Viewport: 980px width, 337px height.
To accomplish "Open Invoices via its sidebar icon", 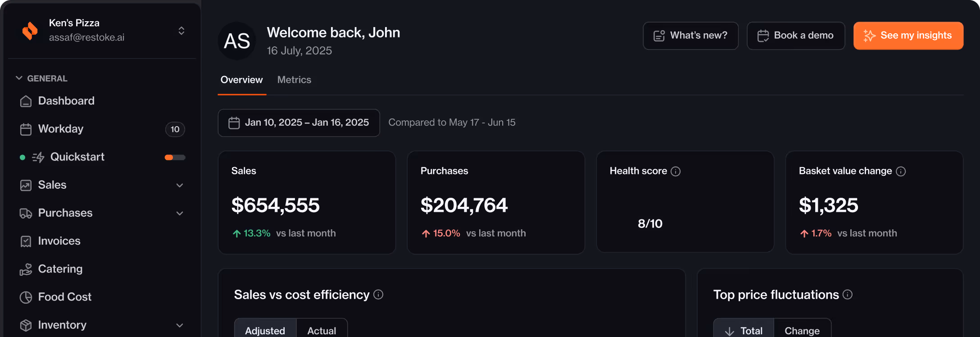I will (26, 241).
